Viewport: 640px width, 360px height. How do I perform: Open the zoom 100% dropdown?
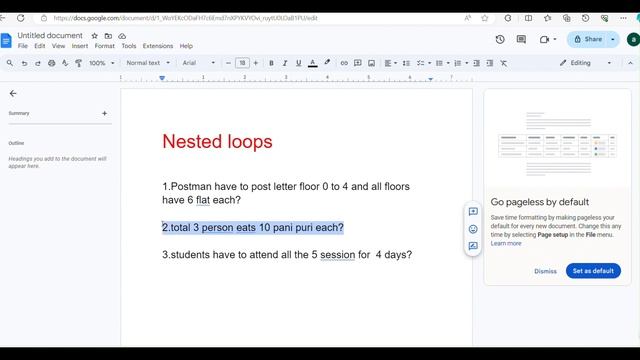coord(101,63)
